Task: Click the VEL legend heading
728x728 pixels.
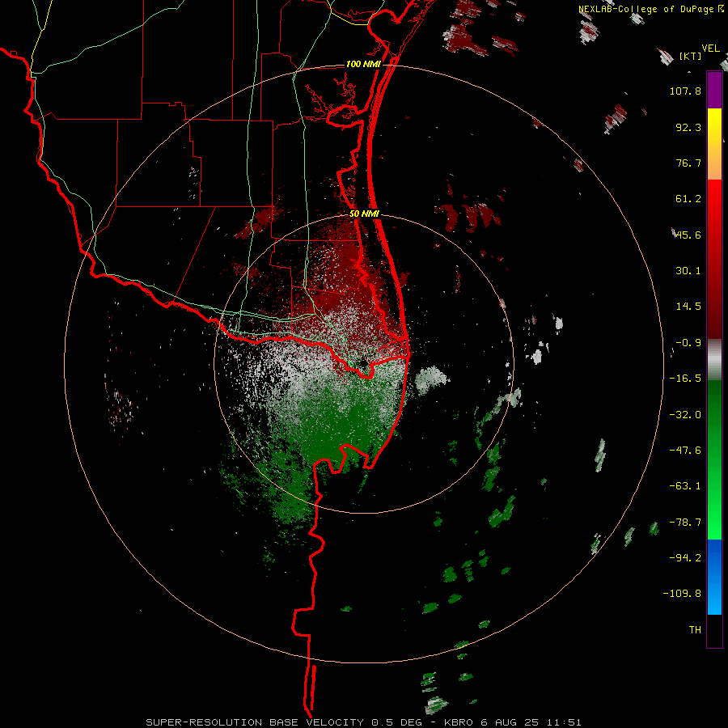Action: pos(710,49)
